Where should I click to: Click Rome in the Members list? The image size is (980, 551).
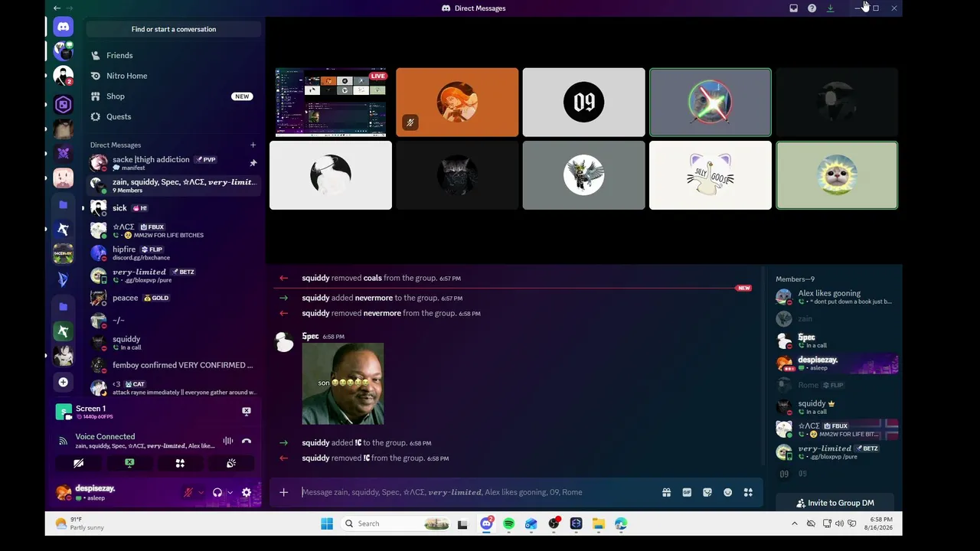click(x=837, y=385)
